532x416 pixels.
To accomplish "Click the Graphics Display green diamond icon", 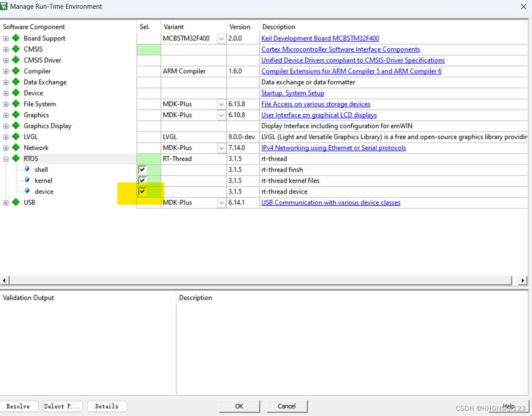I will click(16, 126).
